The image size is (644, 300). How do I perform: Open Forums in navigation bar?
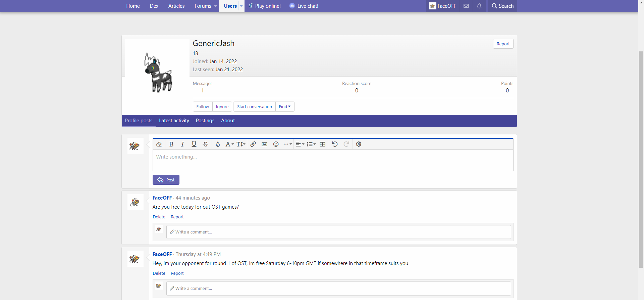pos(203,6)
